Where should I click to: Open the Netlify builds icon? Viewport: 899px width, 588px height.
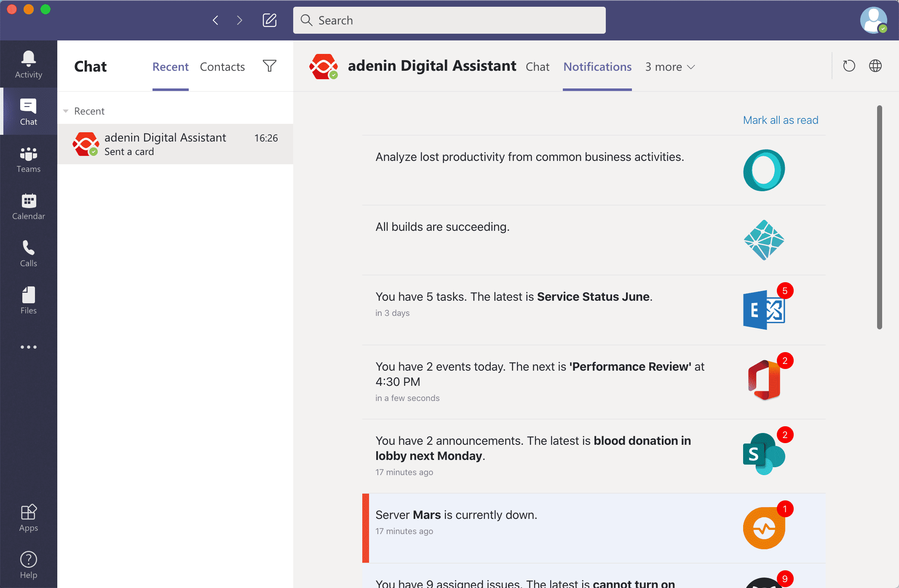[x=764, y=240]
